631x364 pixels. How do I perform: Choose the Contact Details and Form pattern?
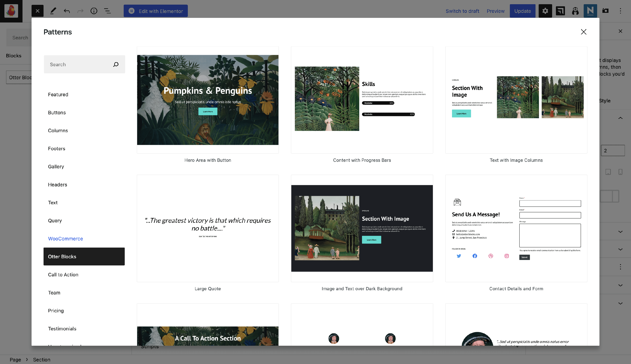pyautogui.click(x=516, y=228)
